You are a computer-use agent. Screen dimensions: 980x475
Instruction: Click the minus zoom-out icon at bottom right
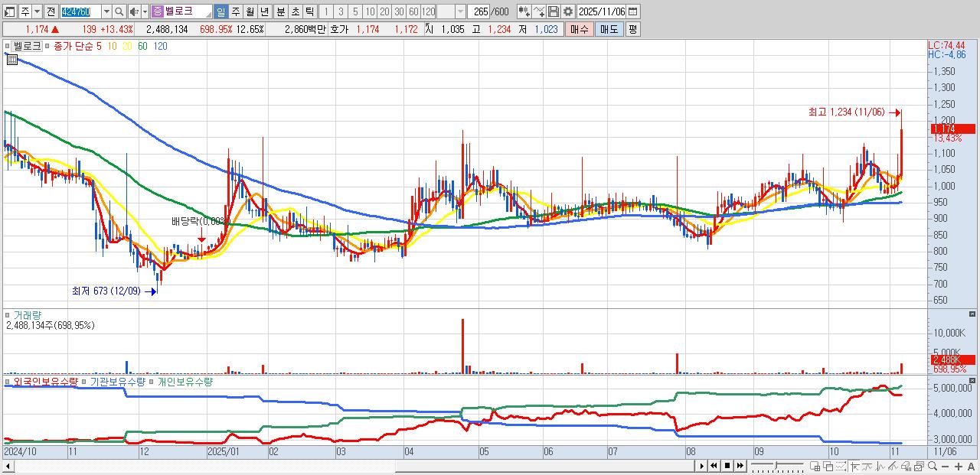[946, 466]
